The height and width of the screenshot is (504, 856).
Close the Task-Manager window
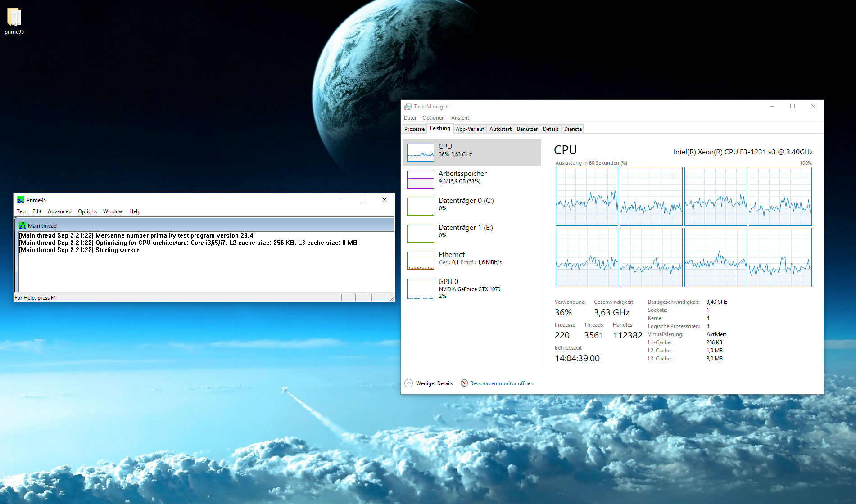813,107
